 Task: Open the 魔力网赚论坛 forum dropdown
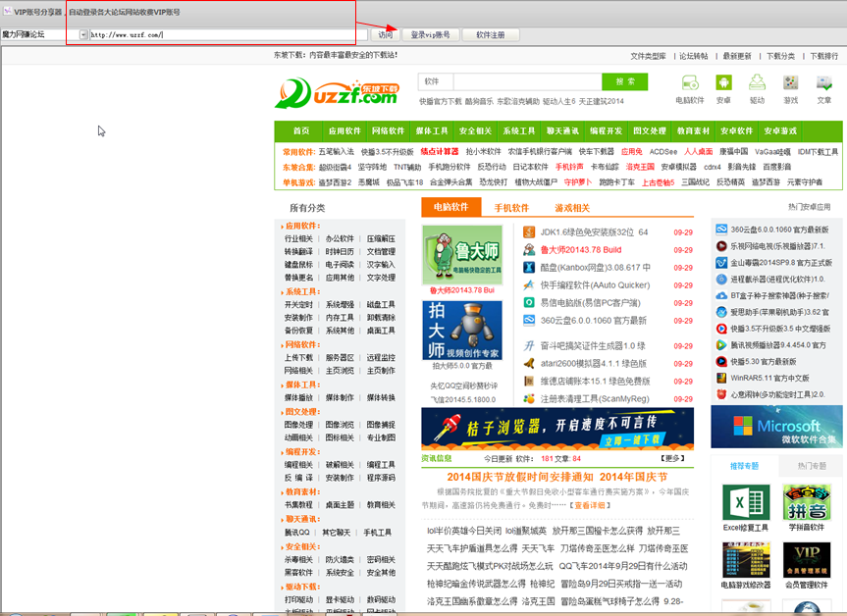pos(83,34)
